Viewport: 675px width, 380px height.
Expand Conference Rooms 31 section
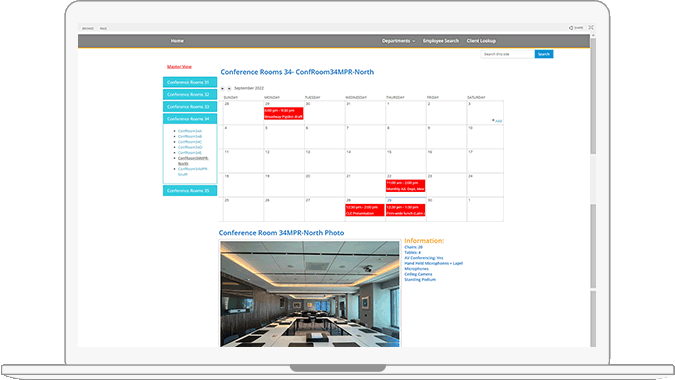click(x=190, y=82)
